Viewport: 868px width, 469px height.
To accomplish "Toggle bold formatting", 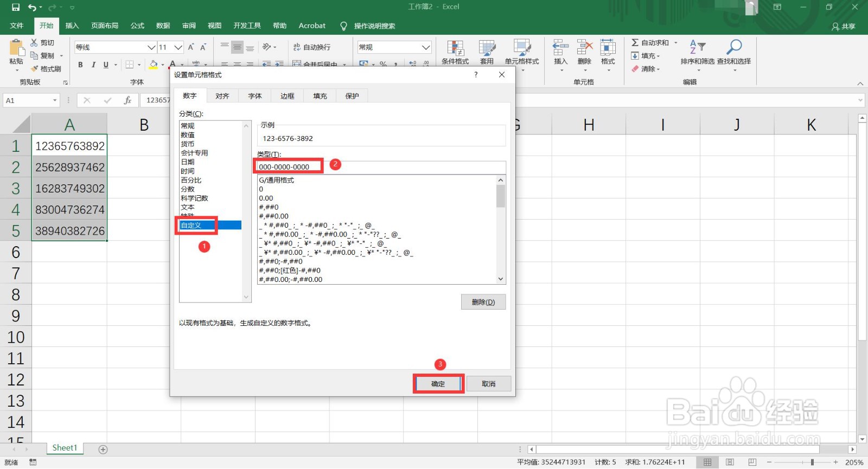I will pos(80,65).
